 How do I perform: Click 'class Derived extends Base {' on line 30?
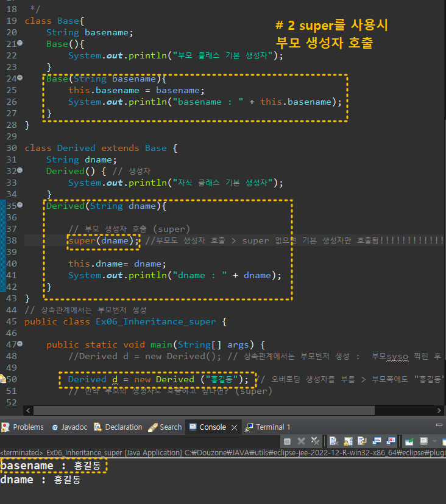point(101,148)
